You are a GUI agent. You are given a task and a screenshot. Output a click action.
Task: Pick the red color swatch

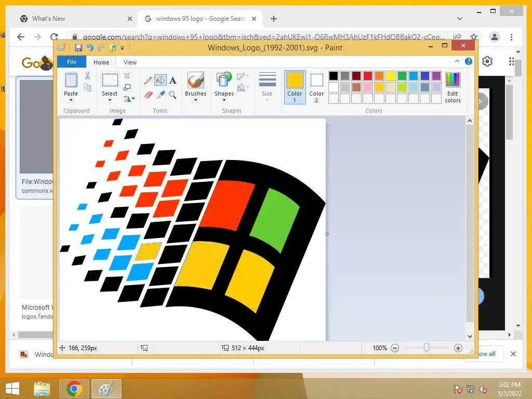point(368,76)
